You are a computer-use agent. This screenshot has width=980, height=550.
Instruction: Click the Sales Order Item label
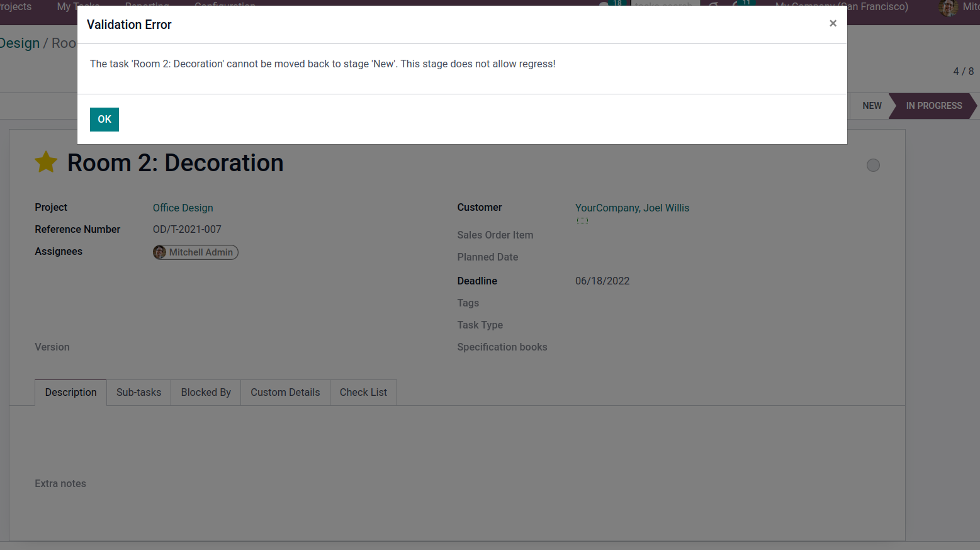tap(495, 235)
